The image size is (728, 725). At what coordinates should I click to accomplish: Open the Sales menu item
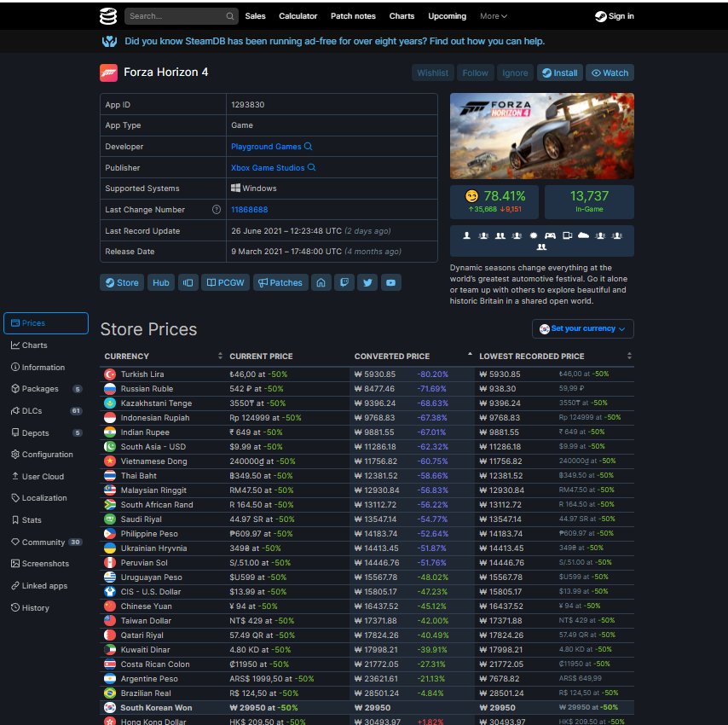click(x=256, y=16)
